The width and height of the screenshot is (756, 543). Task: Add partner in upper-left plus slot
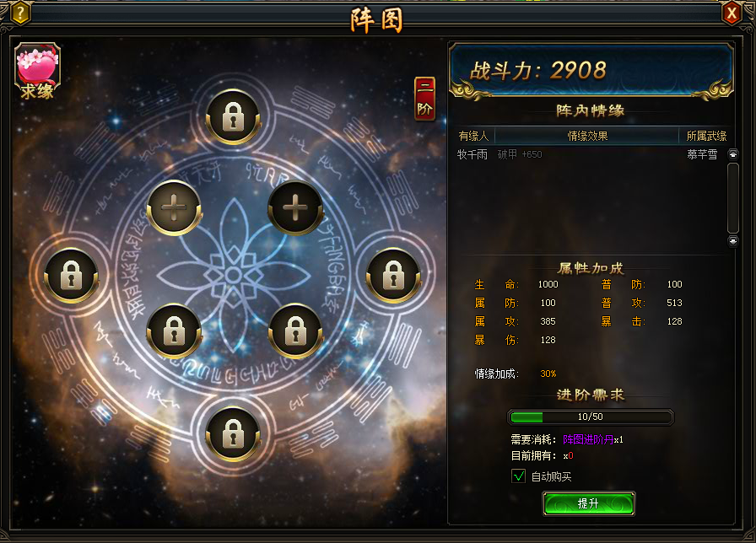(x=174, y=208)
